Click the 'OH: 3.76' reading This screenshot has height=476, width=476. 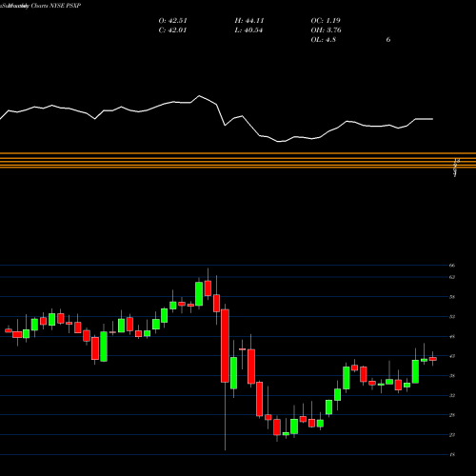[x=327, y=30]
